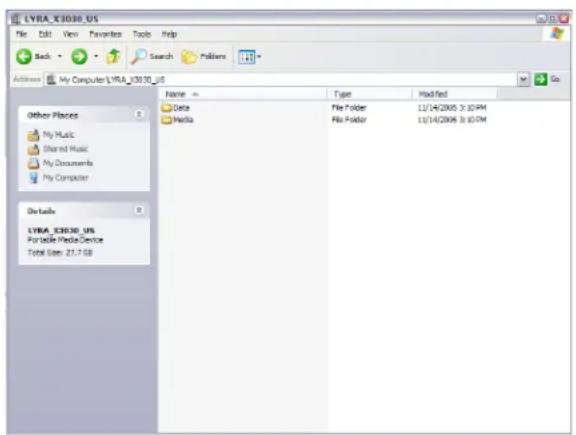Close the LYRA_X3030_US window
Image resolution: width=576 pixels, height=435 pixels.
click(564, 18)
